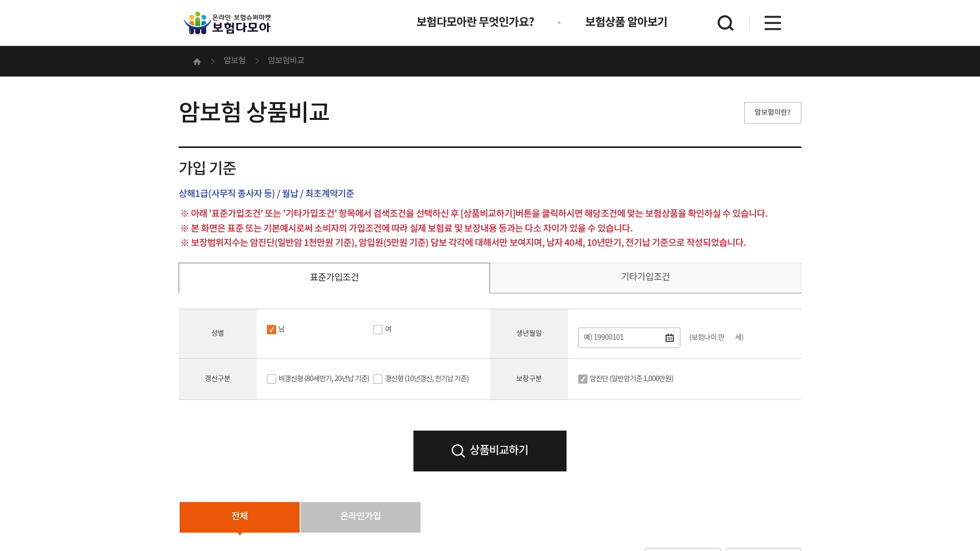The width and height of the screenshot is (980, 551).
Task: Open 보험다모아란 무엇인가요? menu
Action: [x=475, y=22]
